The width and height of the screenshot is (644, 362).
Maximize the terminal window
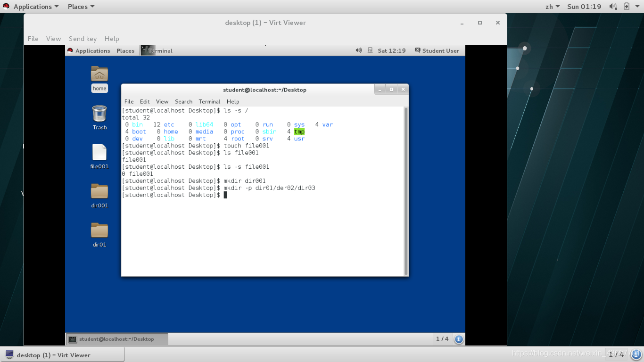point(391,89)
